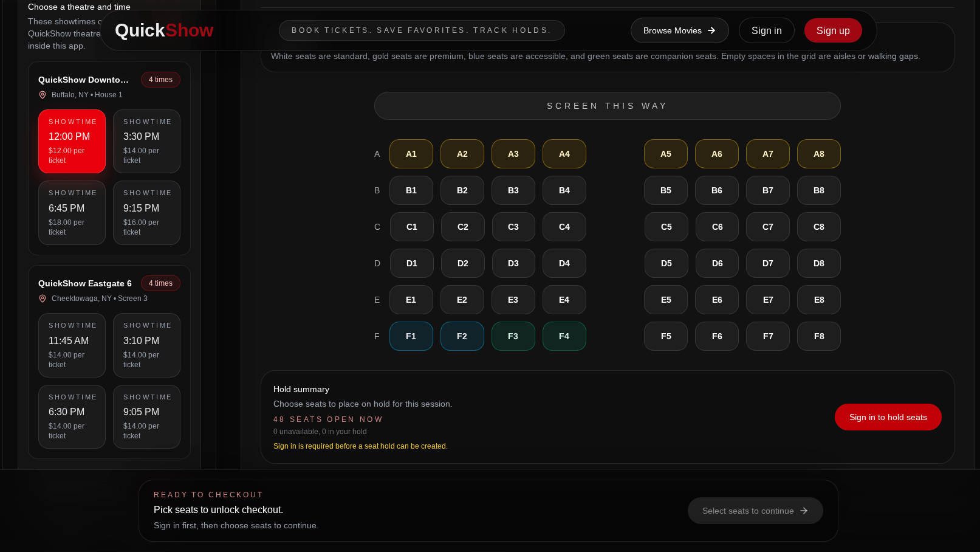
Task: Click the 48 SEATS OPEN NOW text
Action: click(328, 419)
